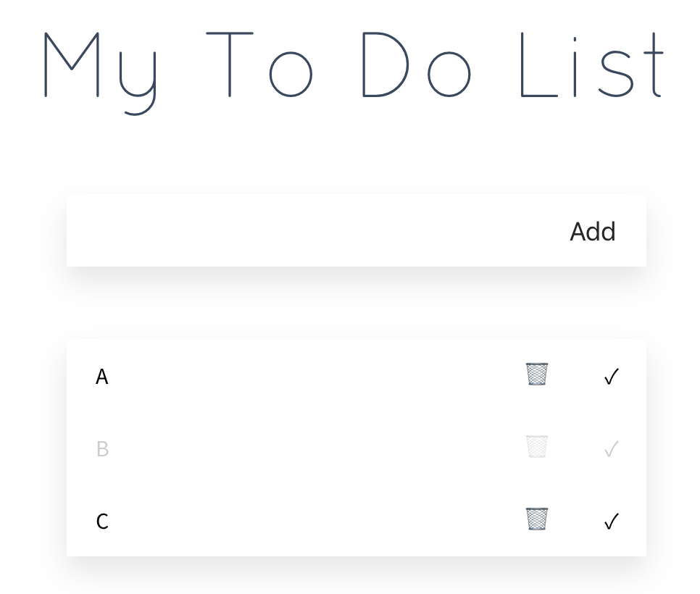700x594 pixels.
Task: Remove task C using the trash icon
Action: (x=537, y=519)
